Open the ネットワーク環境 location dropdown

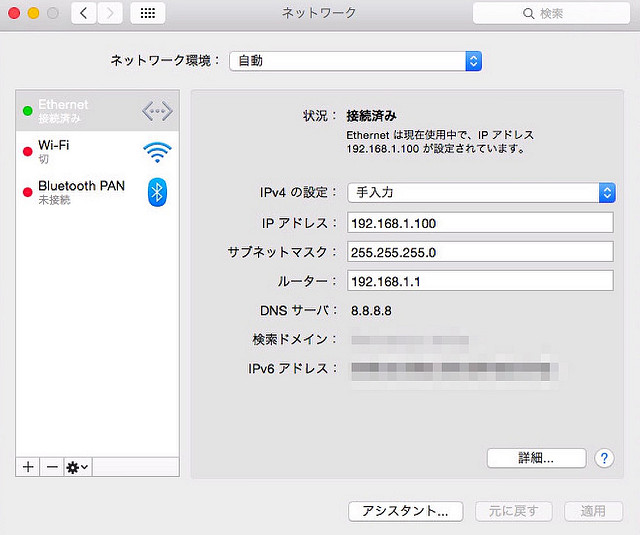(355, 61)
